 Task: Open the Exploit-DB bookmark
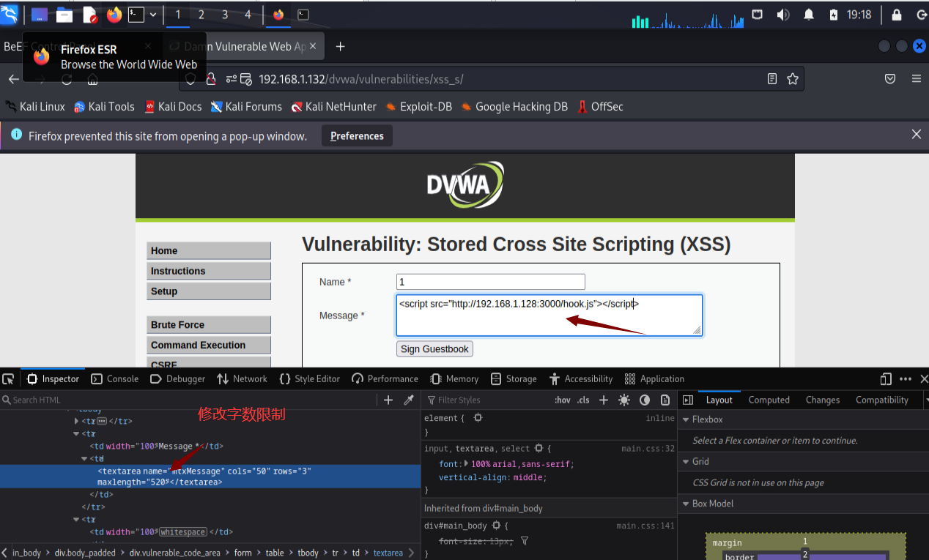(x=419, y=107)
